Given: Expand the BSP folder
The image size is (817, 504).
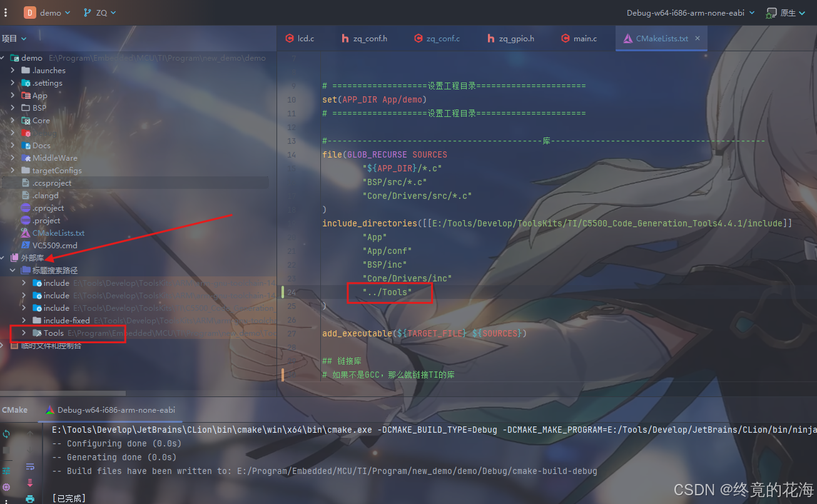Looking at the screenshot, I should pyautogui.click(x=13, y=108).
